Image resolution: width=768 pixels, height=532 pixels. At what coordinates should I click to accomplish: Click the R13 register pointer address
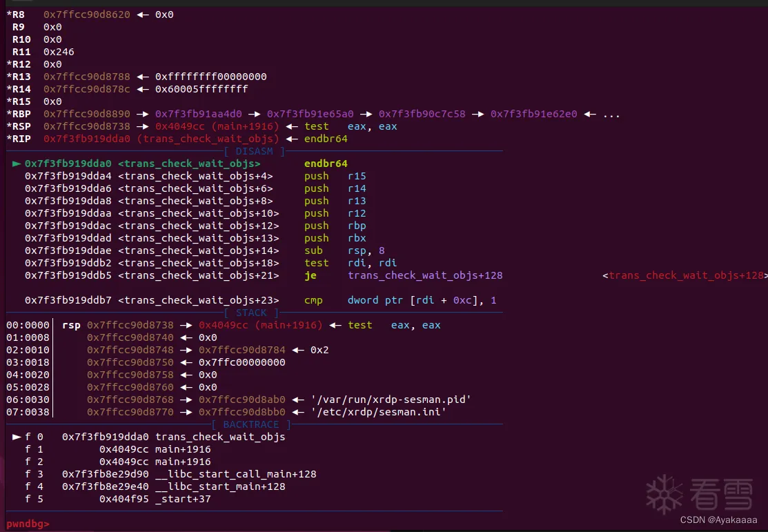[x=86, y=77]
